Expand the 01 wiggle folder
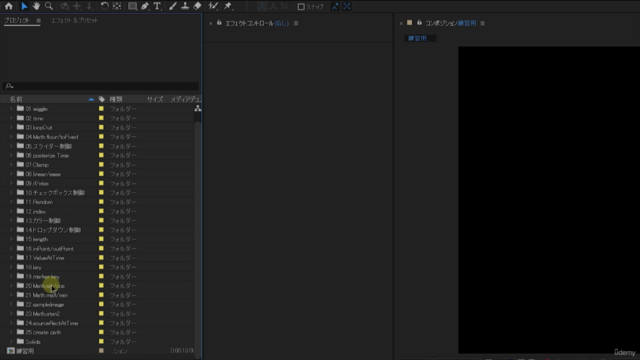640x360 pixels. coord(11,109)
